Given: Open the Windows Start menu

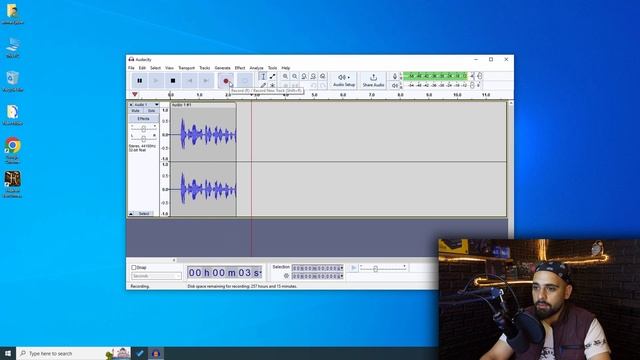Looking at the screenshot, I should (x=8, y=353).
